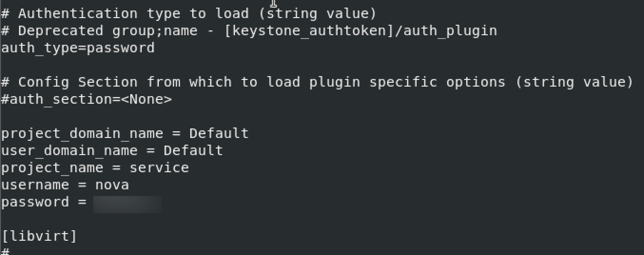
Task: Click the project_name key text
Action: pos(52,168)
